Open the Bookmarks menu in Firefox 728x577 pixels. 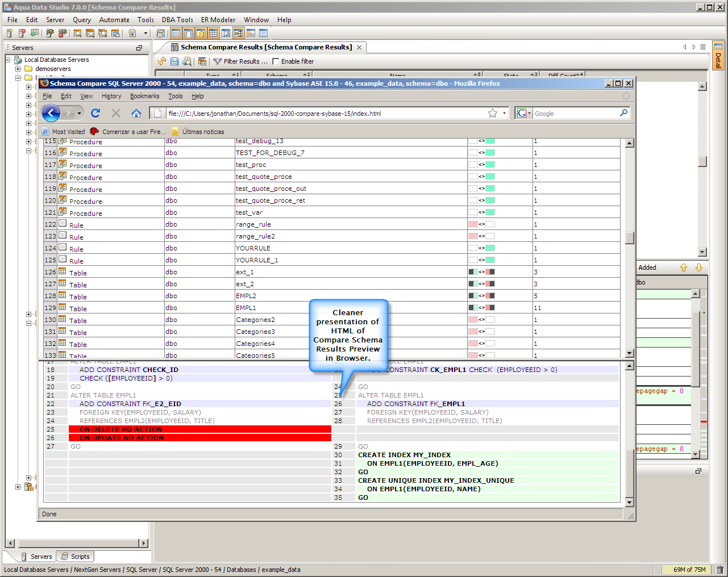click(144, 96)
